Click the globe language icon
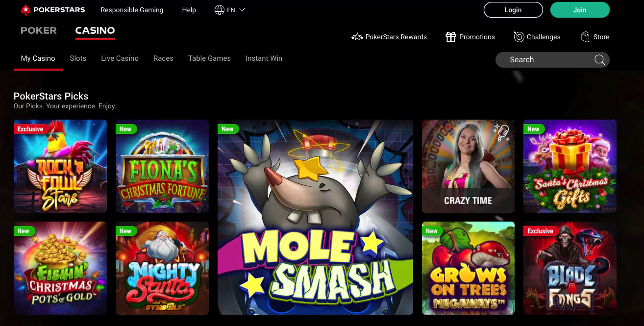The height and width of the screenshot is (326, 644). [220, 10]
